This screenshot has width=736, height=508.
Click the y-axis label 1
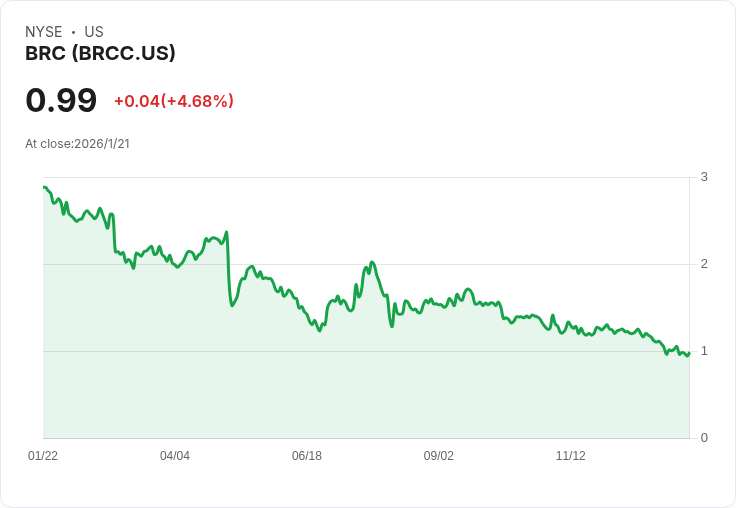coord(704,351)
